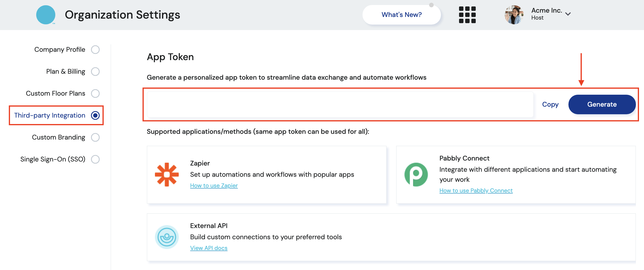Follow the How to use Pabbly Connect link
The height and width of the screenshot is (270, 644).
(x=476, y=190)
